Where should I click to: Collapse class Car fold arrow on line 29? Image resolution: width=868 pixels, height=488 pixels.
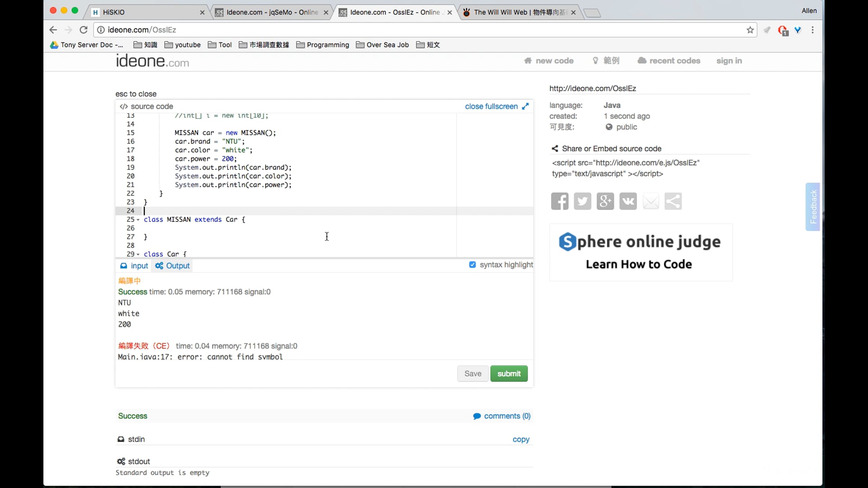[x=138, y=254]
